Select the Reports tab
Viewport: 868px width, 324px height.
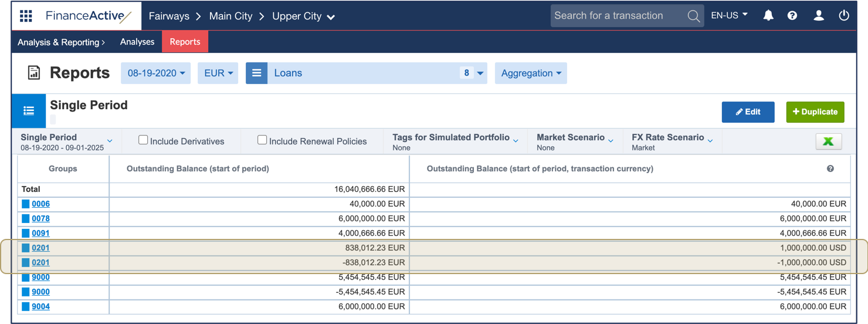(185, 42)
